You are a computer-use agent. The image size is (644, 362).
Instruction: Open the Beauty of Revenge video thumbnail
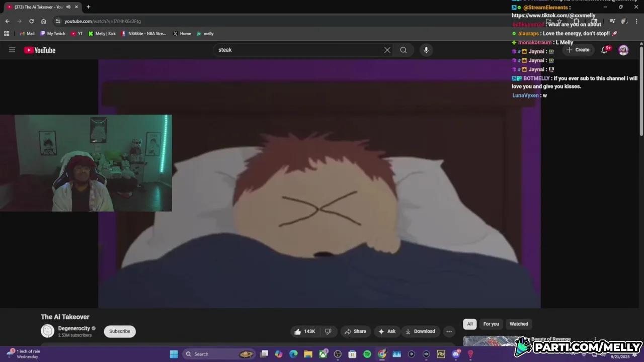click(x=491, y=341)
